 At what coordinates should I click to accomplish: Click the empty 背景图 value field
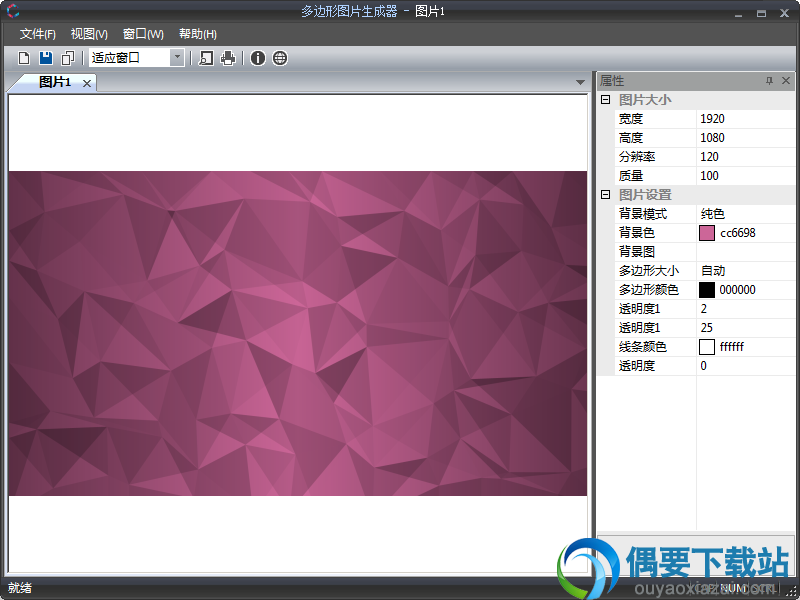[745, 252]
